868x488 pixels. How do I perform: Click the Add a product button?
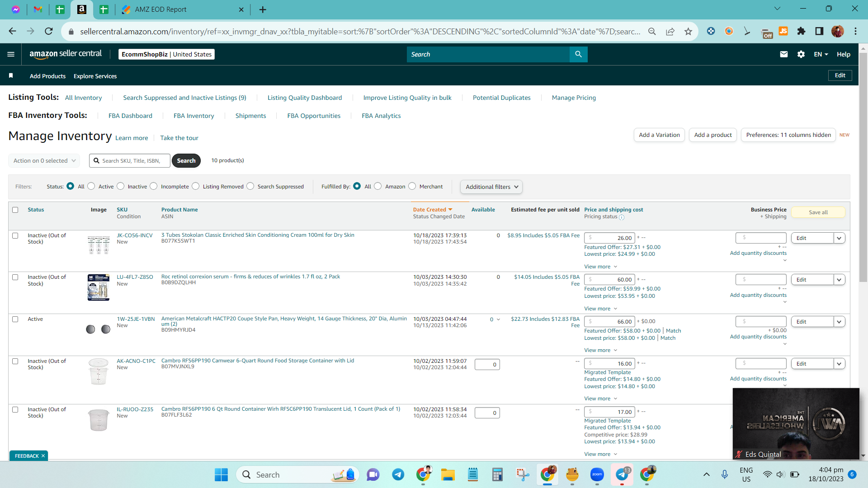(713, 135)
